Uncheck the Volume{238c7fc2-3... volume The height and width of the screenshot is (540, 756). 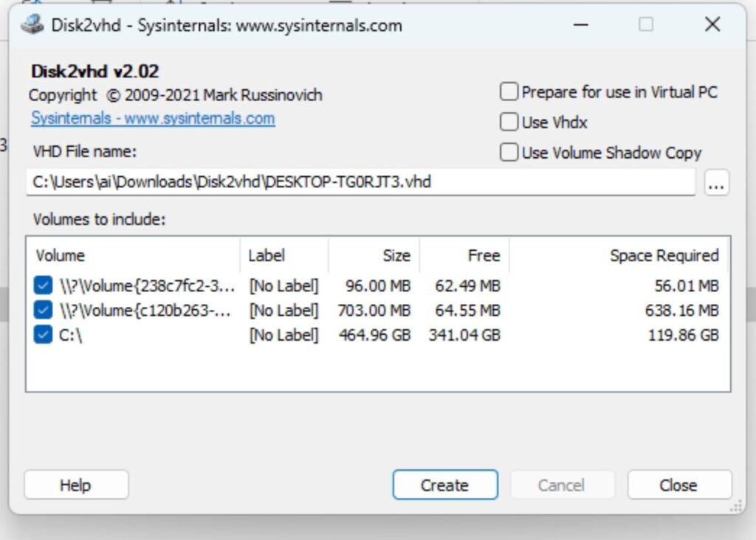pos(43,285)
